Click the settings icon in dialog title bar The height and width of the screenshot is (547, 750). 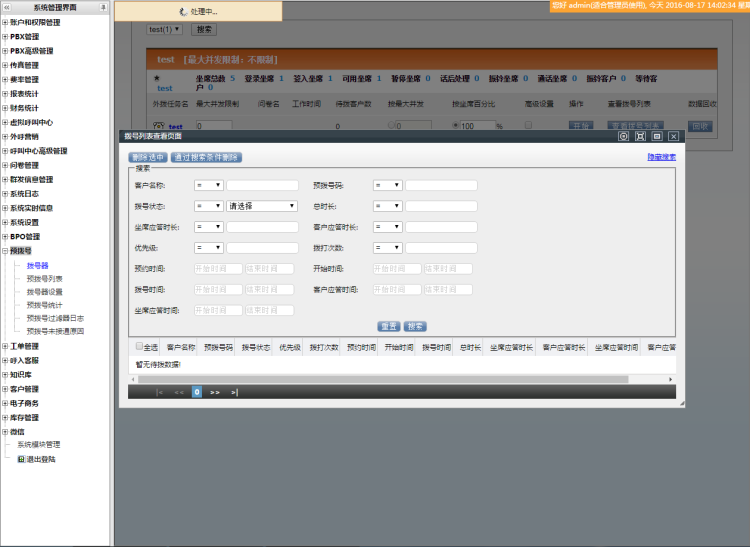click(x=623, y=136)
